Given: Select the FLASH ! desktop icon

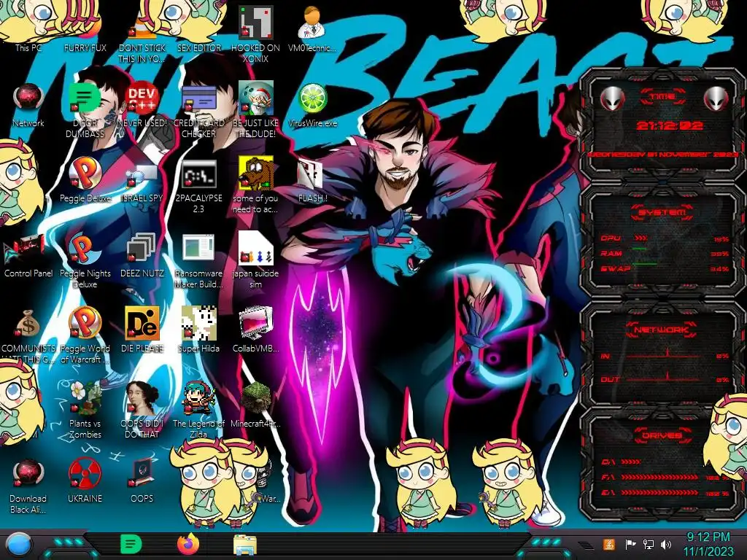Looking at the screenshot, I should coord(312,181).
